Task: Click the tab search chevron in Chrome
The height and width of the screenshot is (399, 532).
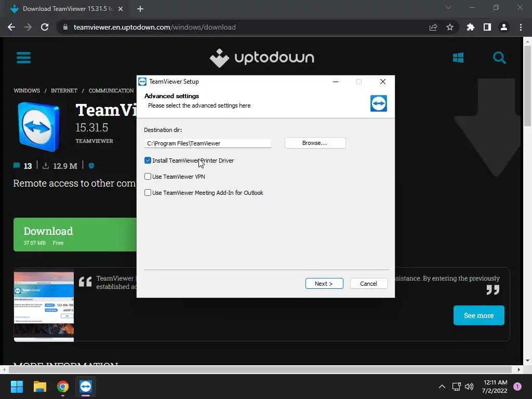Action: click(x=448, y=7)
